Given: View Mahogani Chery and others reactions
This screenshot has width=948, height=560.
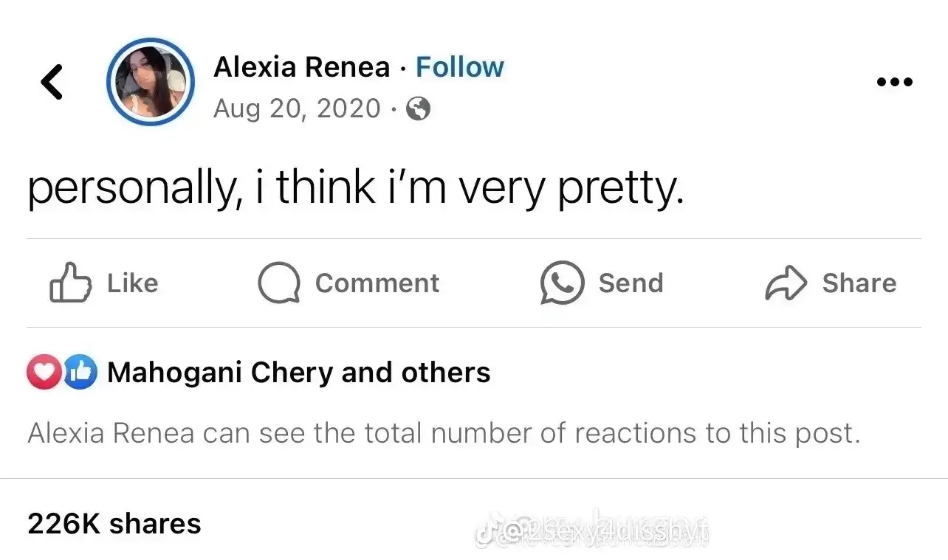Looking at the screenshot, I should 298,373.
